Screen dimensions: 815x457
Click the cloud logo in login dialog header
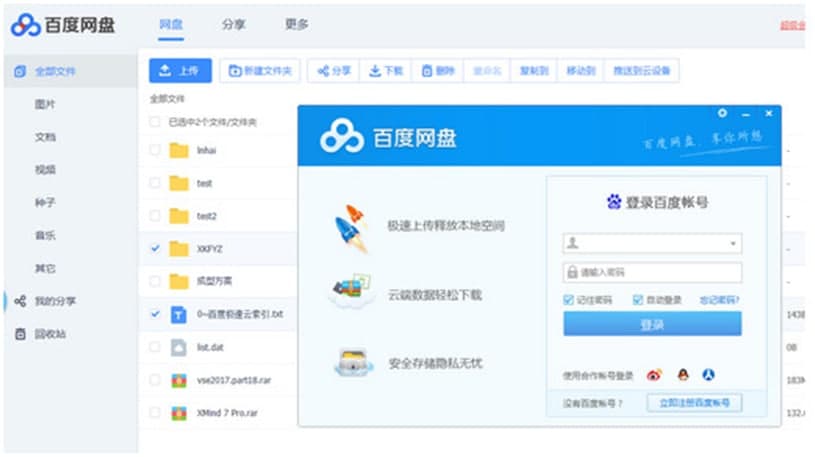coord(341,136)
